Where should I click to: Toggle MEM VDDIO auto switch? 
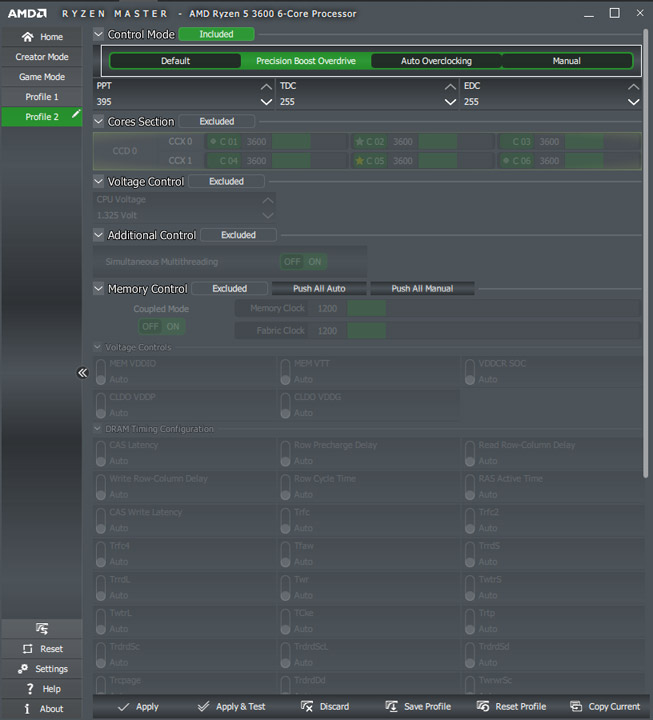point(101,371)
